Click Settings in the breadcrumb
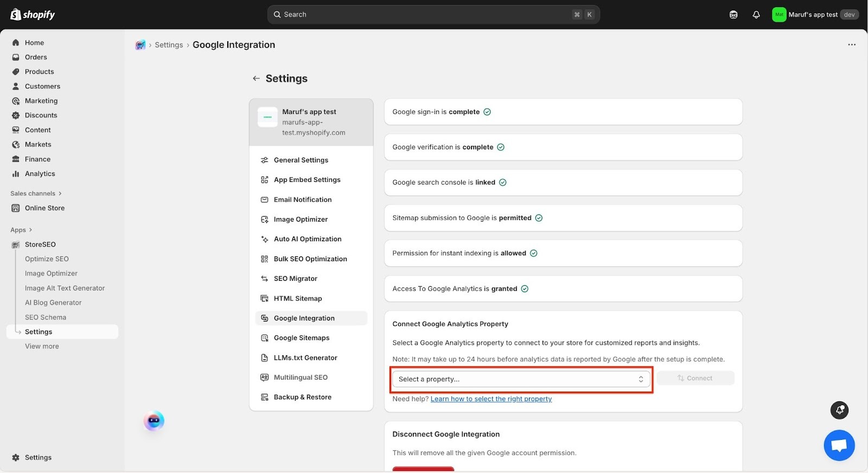 [x=169, y=45]
